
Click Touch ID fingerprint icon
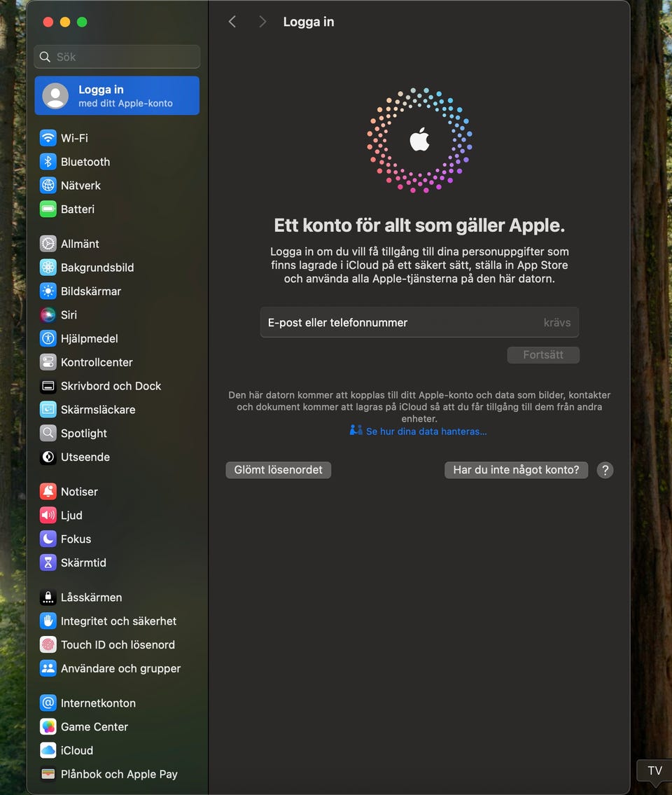point(48,644)
